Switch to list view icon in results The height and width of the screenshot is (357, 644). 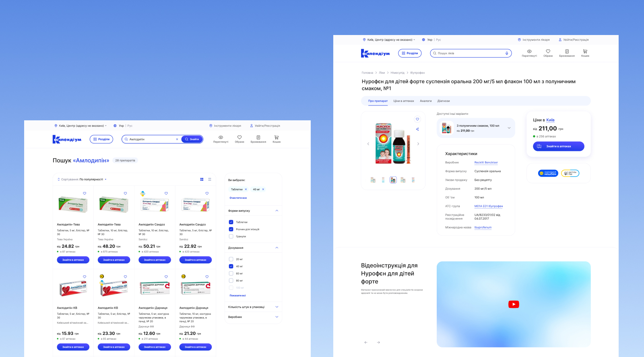point(210,180)
